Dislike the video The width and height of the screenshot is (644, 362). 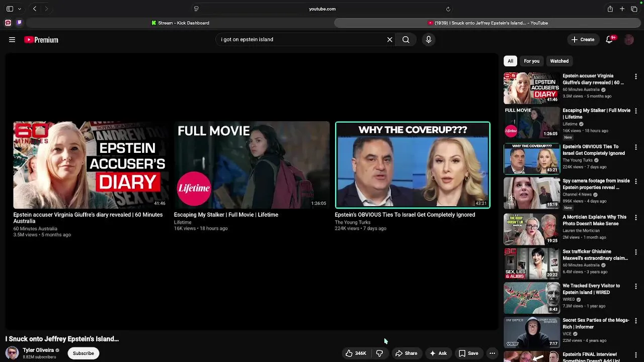(379, 353)
